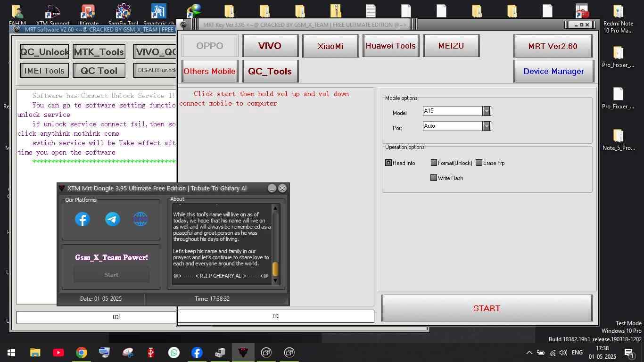
Task: Open the Smartcric desktop shortcut
Action: (158, 14)
